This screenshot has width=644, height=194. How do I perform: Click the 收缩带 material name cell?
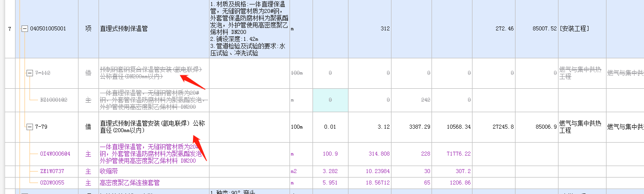[x=153, y=171]
